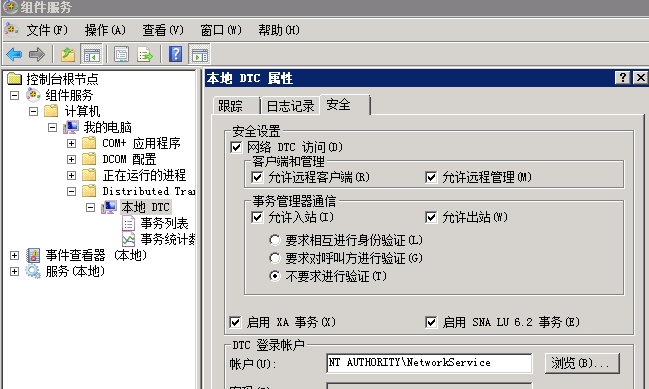Click the dialog's question mark help button
649x389 pixels.
point(623,77)
